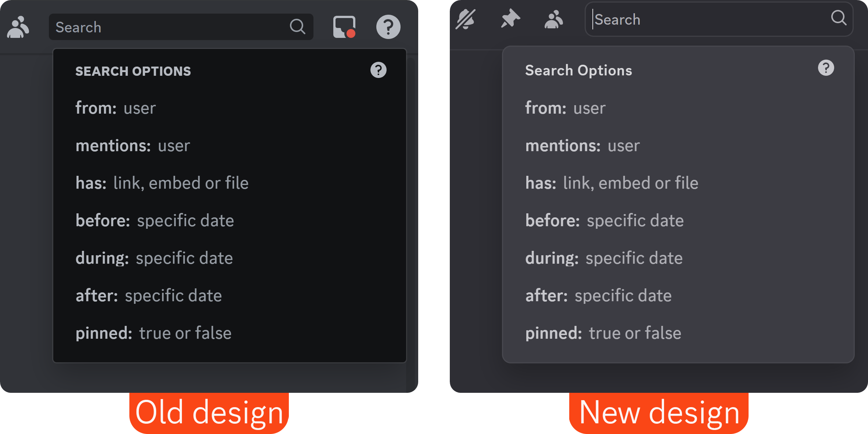Screen dimensions: 868x434
Task: Click inside the old design Search input
Action: pos(147,26)
